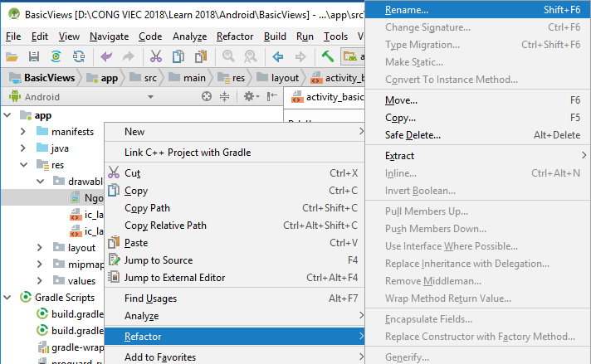591x364 pixels.
Task: Choose Rename... in Refactor submenu
Action: tap(477, 10)
